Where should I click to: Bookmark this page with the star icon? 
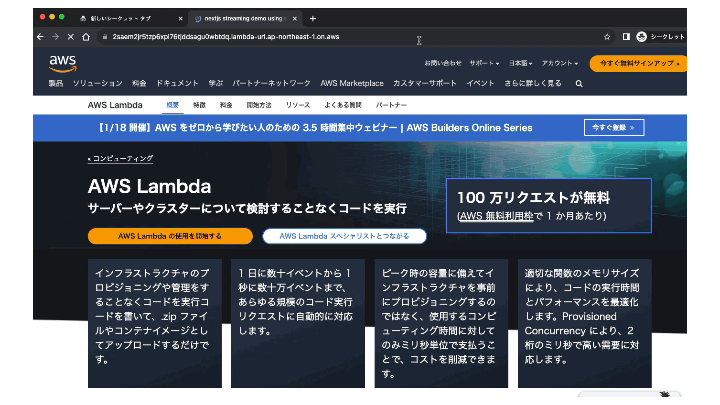[607, 37]
